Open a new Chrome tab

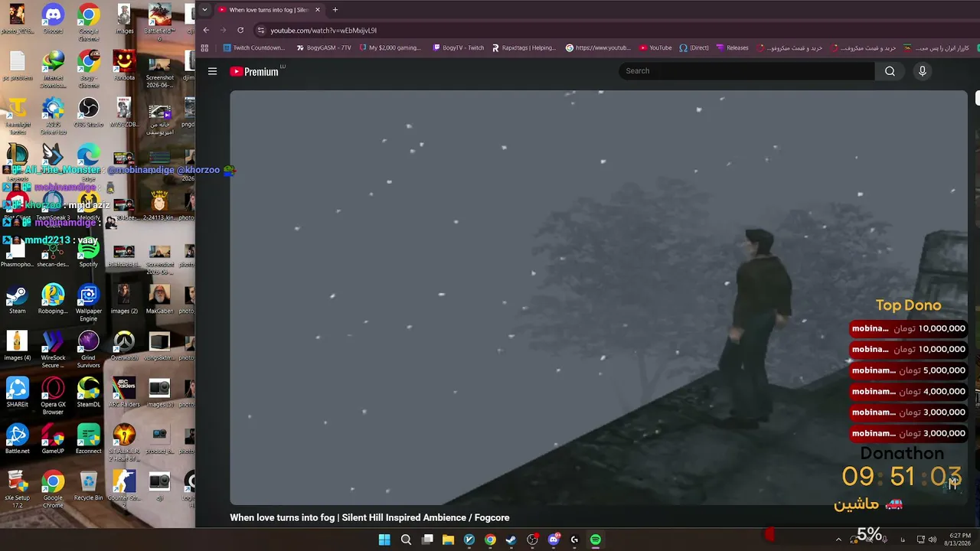[335, 10]
